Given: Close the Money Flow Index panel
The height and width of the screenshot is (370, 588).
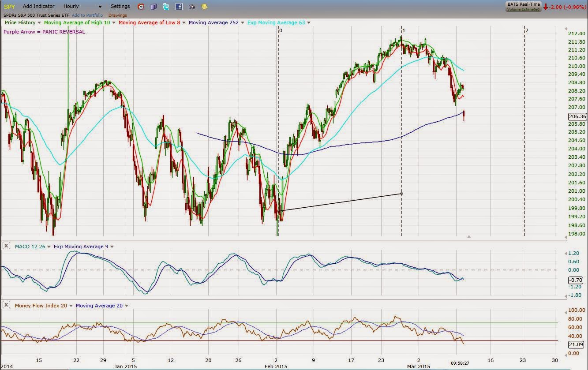Looking at the screenshot, I should tap(7, 305).
